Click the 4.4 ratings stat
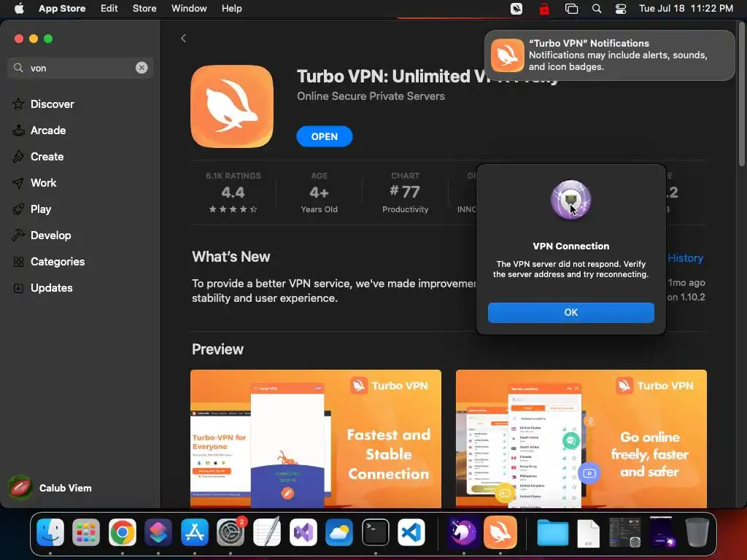747x560 pixels. click(233, 192)
